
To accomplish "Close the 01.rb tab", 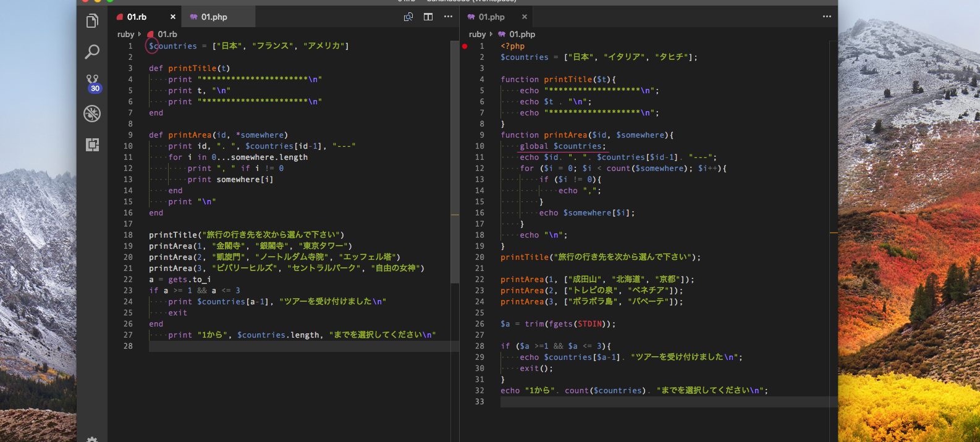I will pos(173,17).
